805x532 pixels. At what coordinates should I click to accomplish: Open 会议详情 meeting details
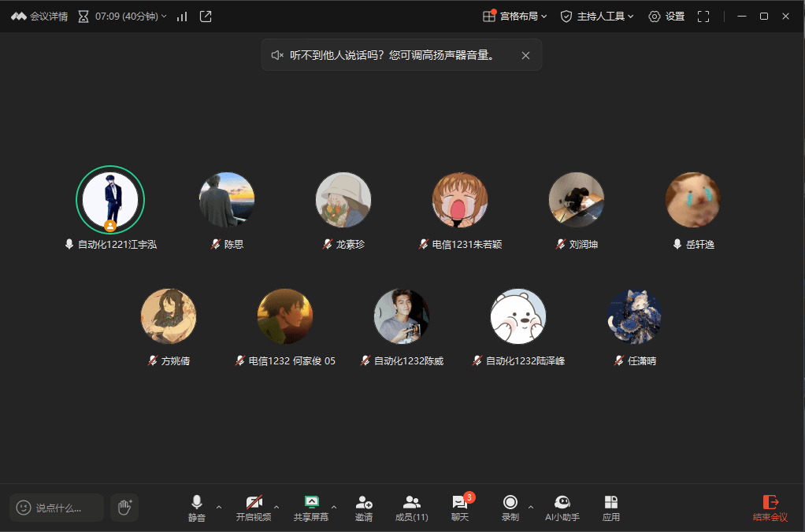(39, 17)
